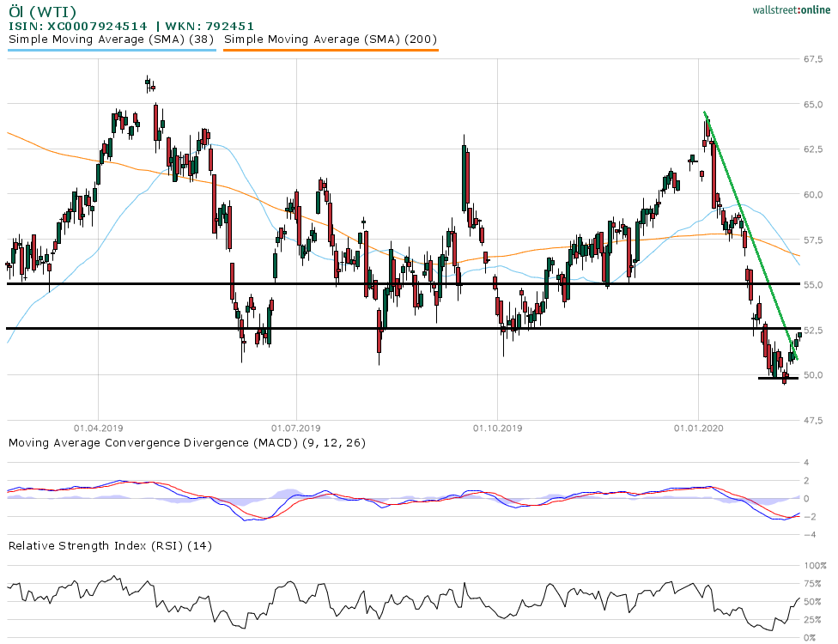
Task: Click the 67.5 price axis label
Action: pos(815,59)
